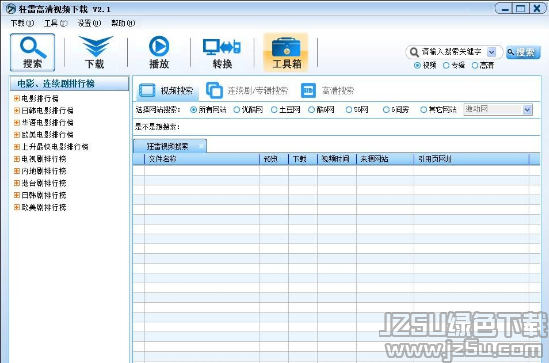Expand the 欧美剧排行榜 tree node

click(16, 207)
